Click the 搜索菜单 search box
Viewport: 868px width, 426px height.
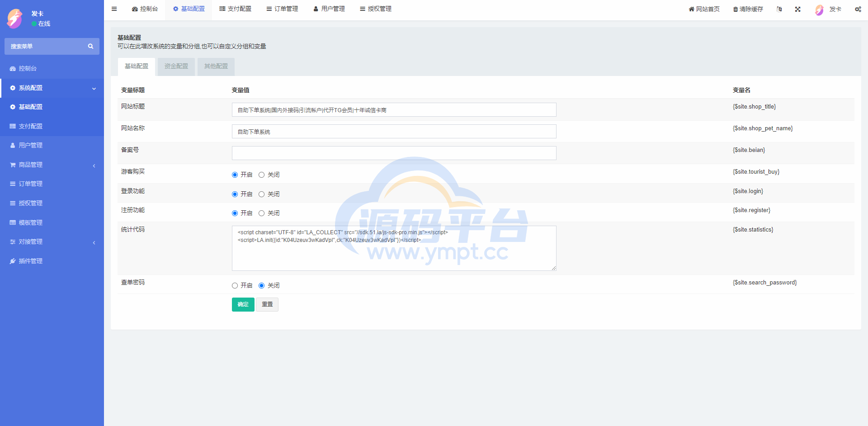pos(52,46)
